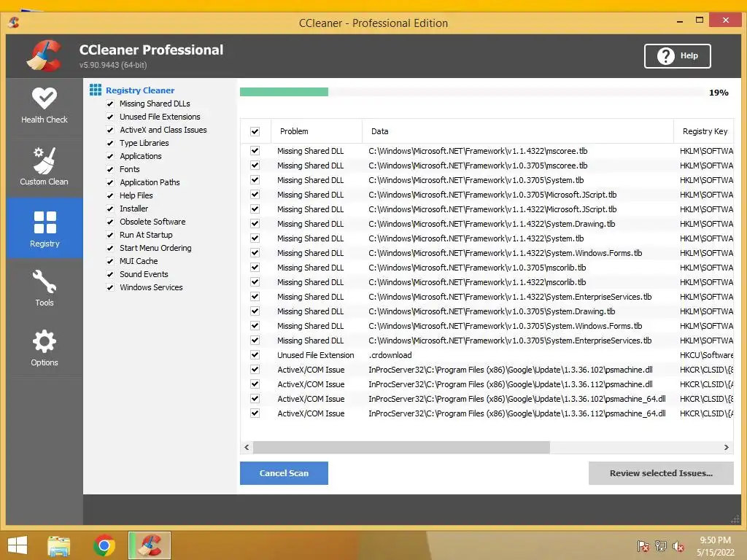This screenshot has width=747, height=560.
Task: Click the HKCU\Software registry key cell
Action: [x=706, y=355]
